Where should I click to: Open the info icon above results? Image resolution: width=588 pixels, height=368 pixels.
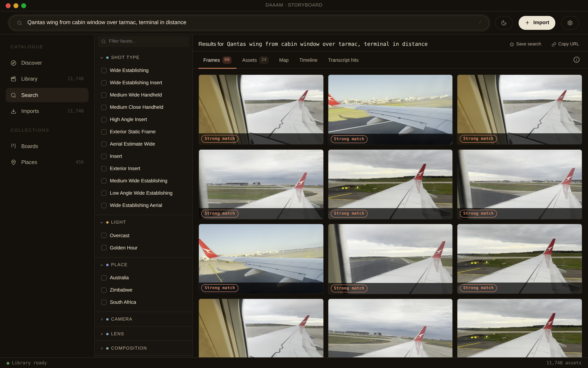click(576, 60)
